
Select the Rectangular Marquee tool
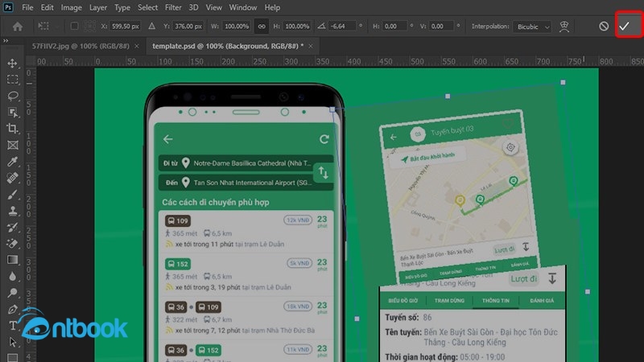(x=12, y=79)
